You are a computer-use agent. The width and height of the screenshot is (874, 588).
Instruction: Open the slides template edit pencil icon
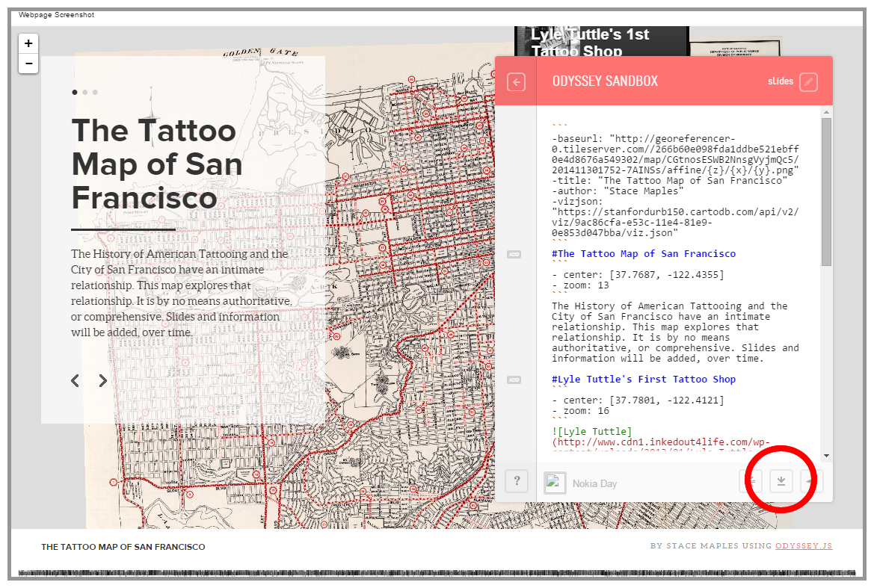(808, 82)
